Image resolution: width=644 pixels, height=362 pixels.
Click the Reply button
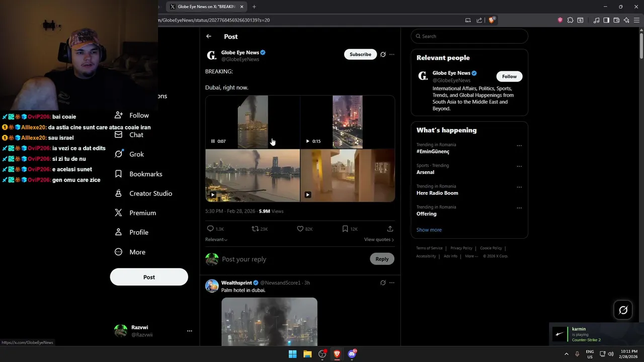pyautogui.click(x=382, y=259)
